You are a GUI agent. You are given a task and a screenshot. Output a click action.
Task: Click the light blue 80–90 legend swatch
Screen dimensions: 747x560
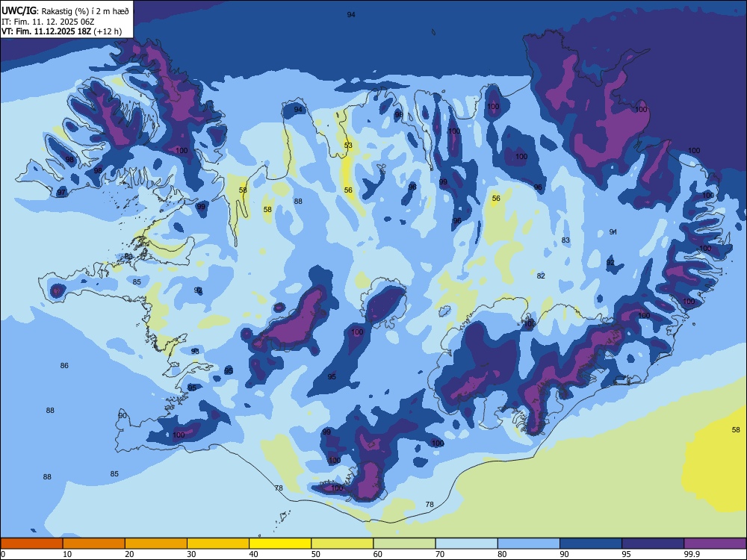(x=529, y=544)
